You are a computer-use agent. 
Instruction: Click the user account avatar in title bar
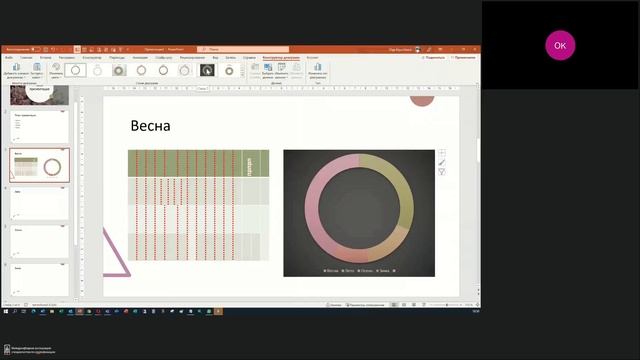click(418, 49)
